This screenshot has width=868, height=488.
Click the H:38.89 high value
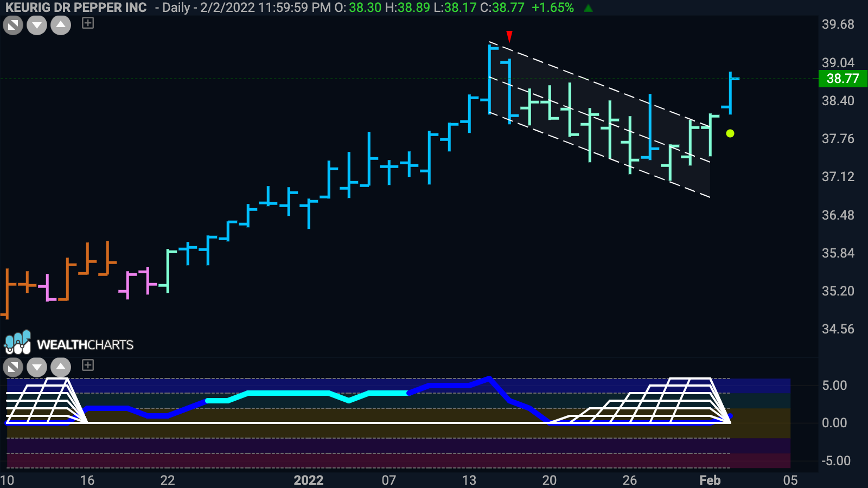click(x=407, y=8)
